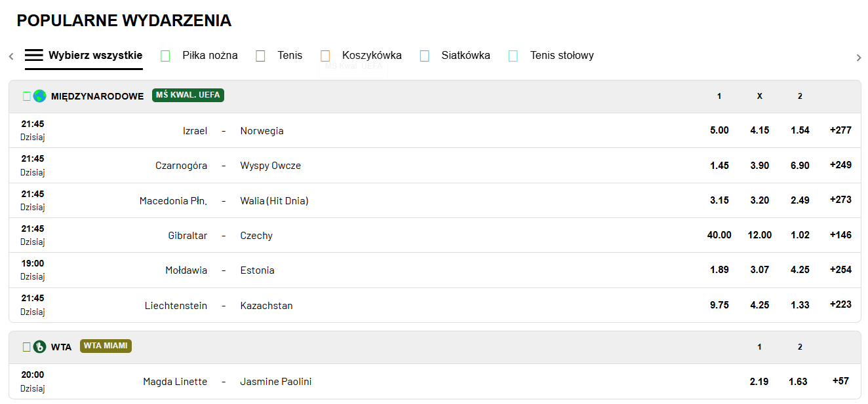The width and height of the screenshot is (868, 404).
Task: Click the tennis ball icon next to WTA
Action: click(x=40, y=347)
